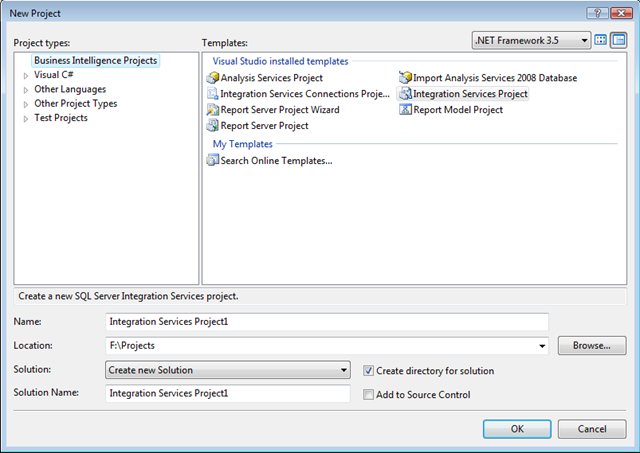Toggle Create directory for solution checkbox

tap(368, 371)
